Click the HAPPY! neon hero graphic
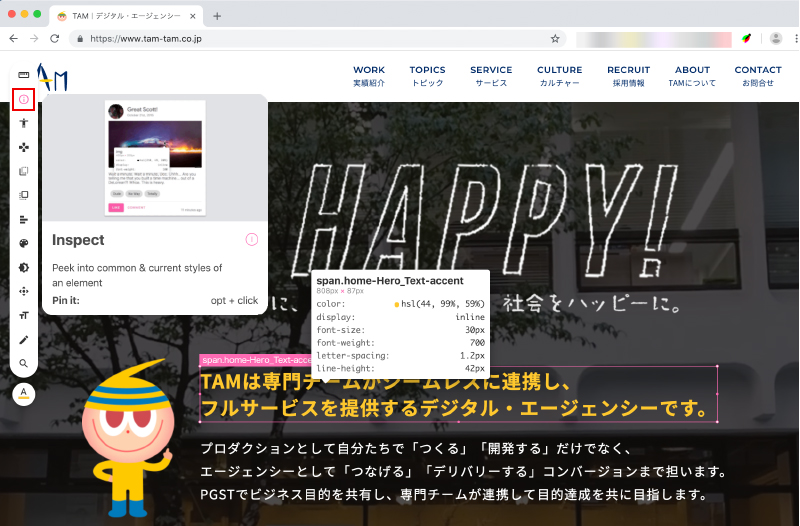Screen dimensions: 800x526 coord(486,219)
